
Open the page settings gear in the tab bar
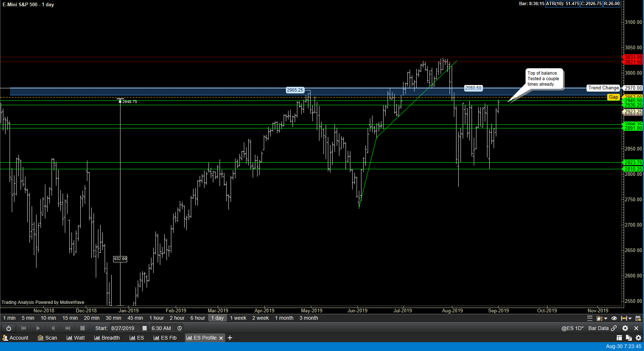point(638,338)
